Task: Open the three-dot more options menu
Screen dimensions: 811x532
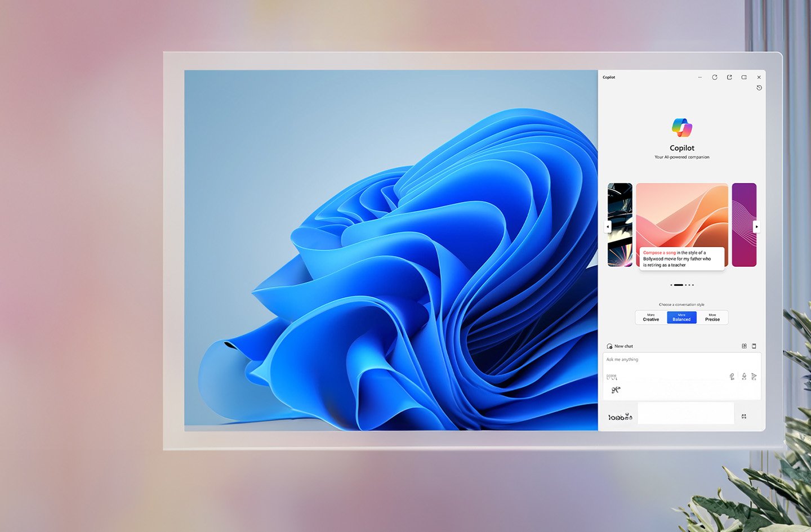Action: click(700, 77)
